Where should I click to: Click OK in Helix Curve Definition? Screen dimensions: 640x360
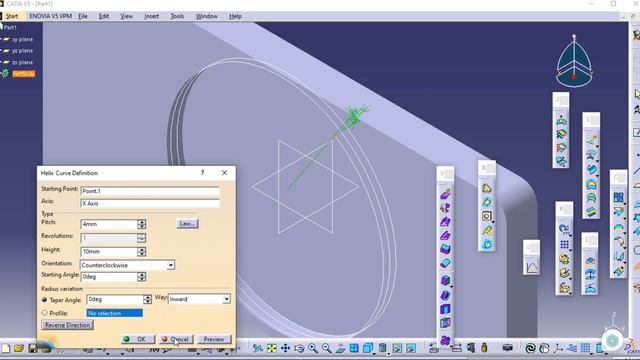click(138, 339)
